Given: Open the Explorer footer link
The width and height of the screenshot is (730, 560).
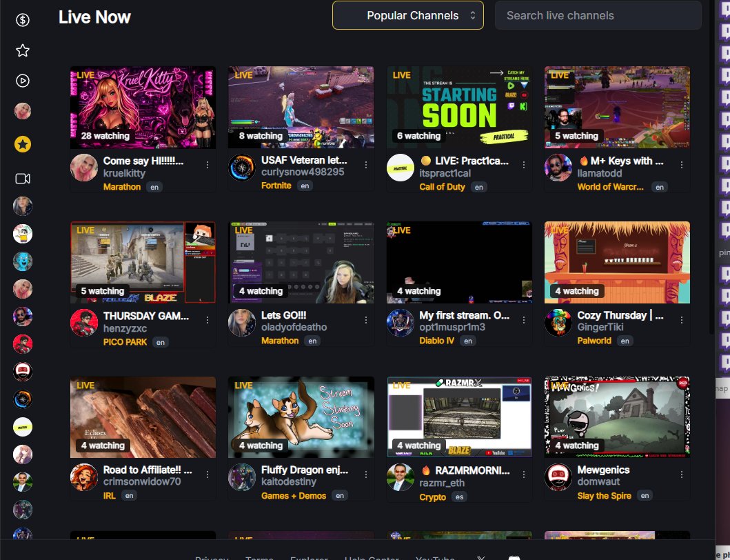Looking at the screenshot, I should [309, 557].
